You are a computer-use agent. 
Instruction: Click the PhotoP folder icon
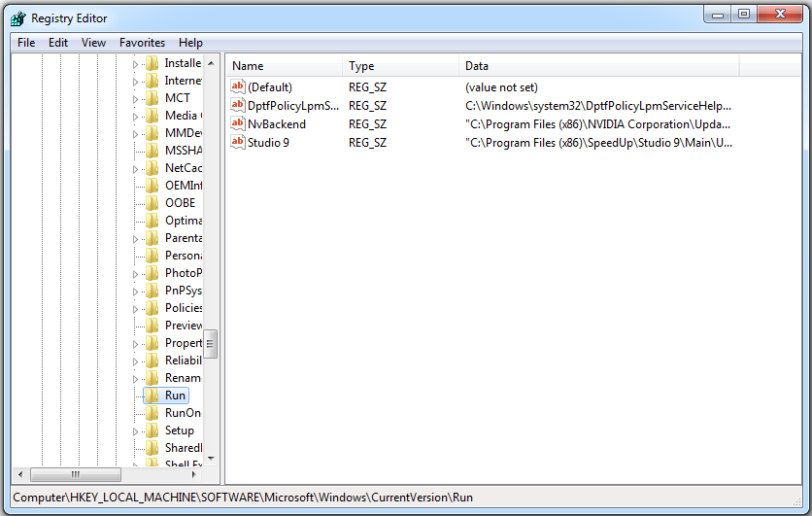tap(152, 273)
